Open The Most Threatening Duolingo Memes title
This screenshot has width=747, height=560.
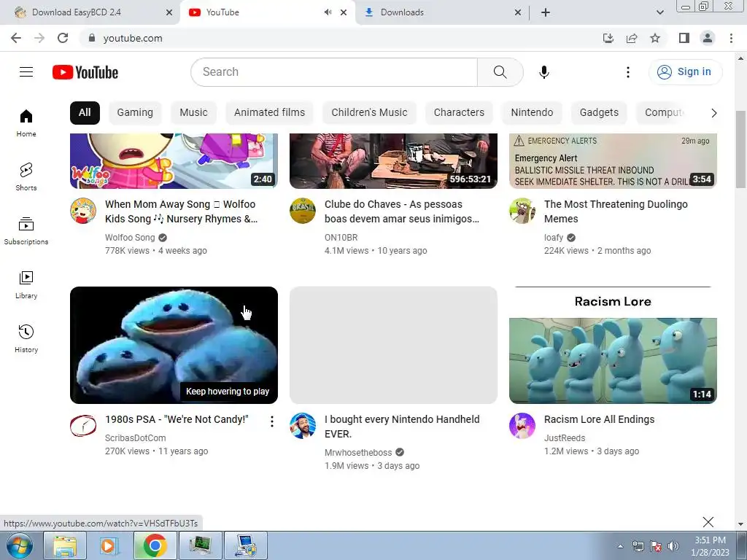coord(616,211)
